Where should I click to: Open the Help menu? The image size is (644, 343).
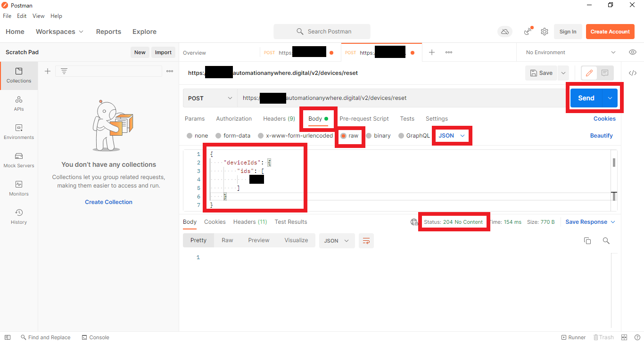point(56,16)
